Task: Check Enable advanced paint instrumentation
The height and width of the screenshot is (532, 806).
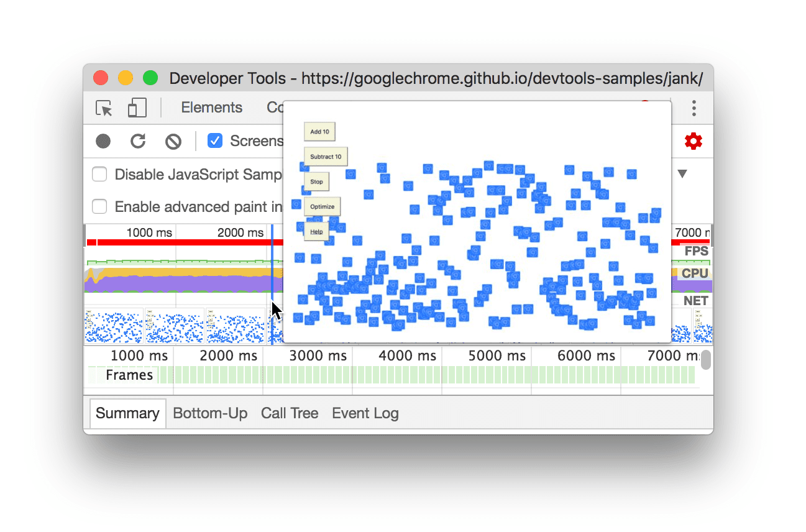Action: (99, 206)
